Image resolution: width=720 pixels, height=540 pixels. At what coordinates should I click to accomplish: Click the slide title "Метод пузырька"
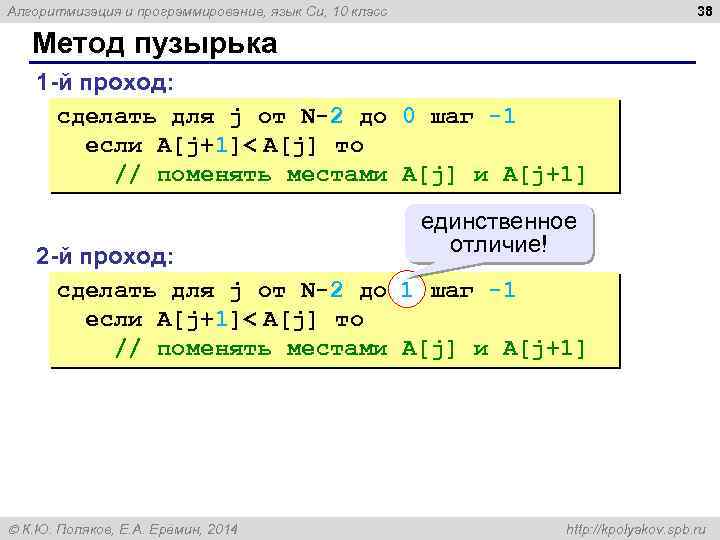(155, 44)
